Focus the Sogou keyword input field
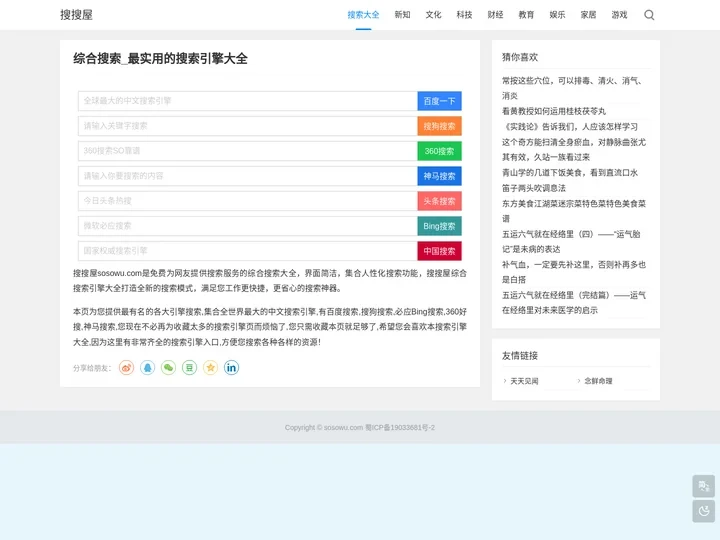720x540 pixels. 248,126
